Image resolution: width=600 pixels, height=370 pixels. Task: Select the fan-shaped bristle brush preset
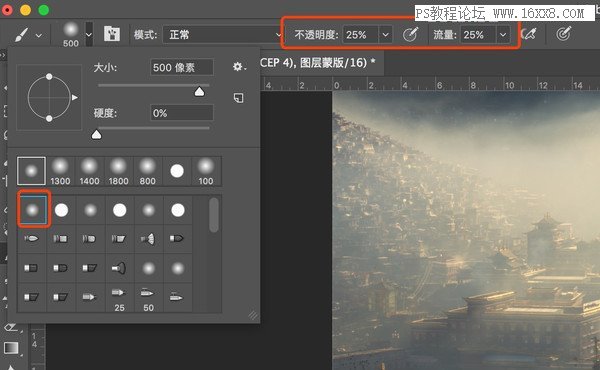[148, 239]
